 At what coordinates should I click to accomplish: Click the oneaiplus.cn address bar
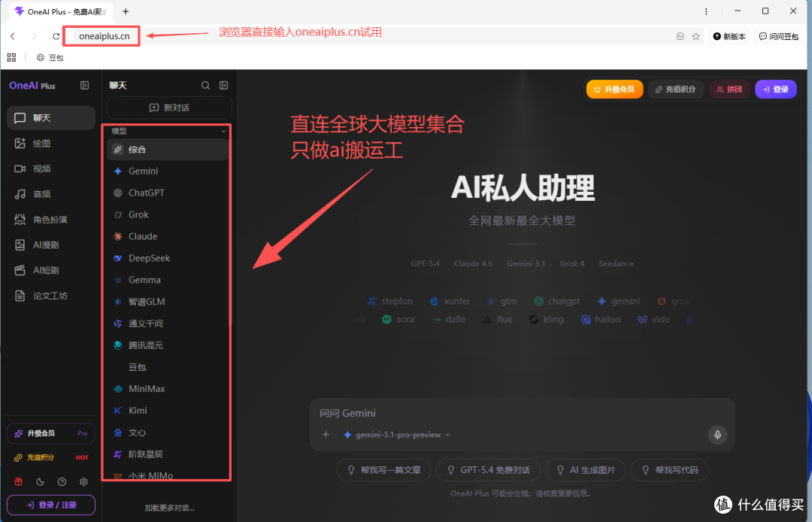(105, 36)
